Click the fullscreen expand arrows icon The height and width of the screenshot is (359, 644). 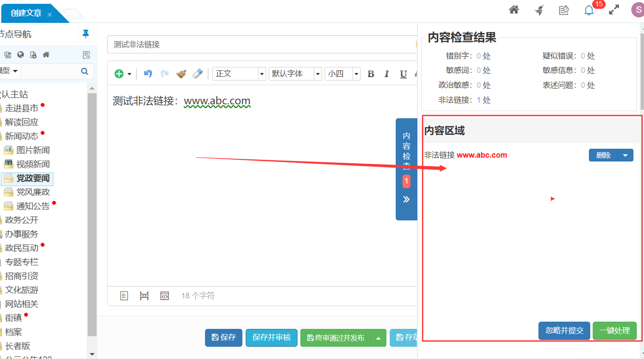click(614, 10)
